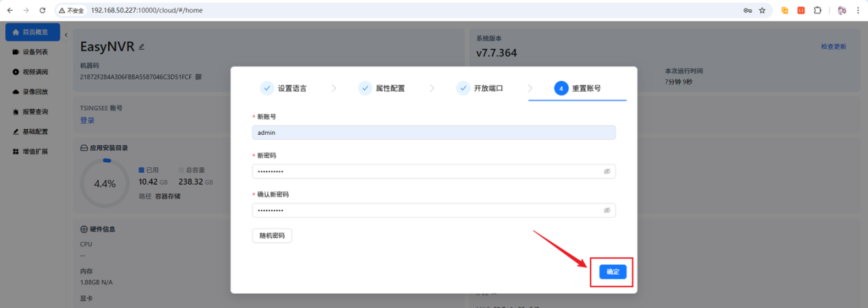Show the new password via eye icon
The image size is (868, 308).
(607, 172)
